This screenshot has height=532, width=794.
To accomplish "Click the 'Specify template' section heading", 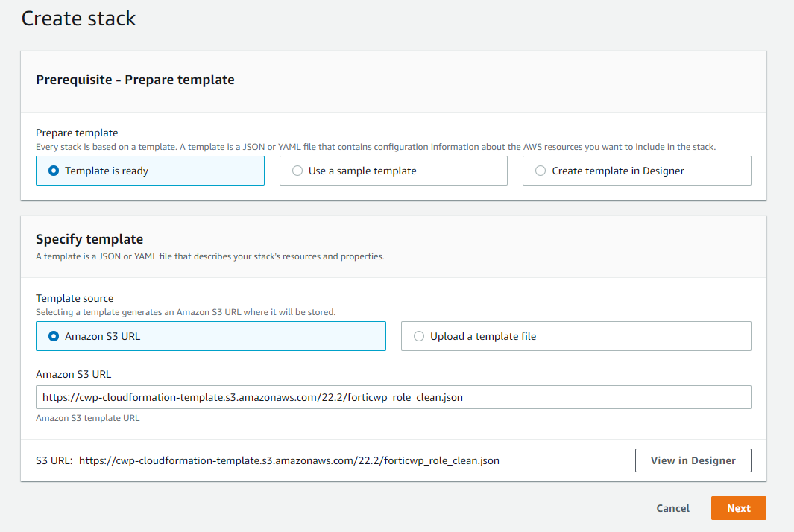I will coord(89,239).
